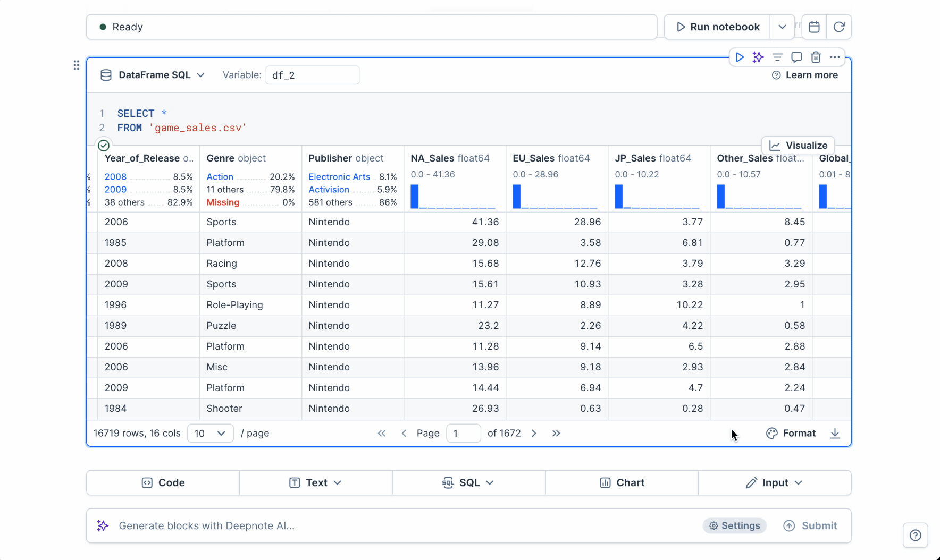This screenshot has width=940, height=560.
Task: Click the Deepnote AI sparkle icon
Action: coord(103,526)
